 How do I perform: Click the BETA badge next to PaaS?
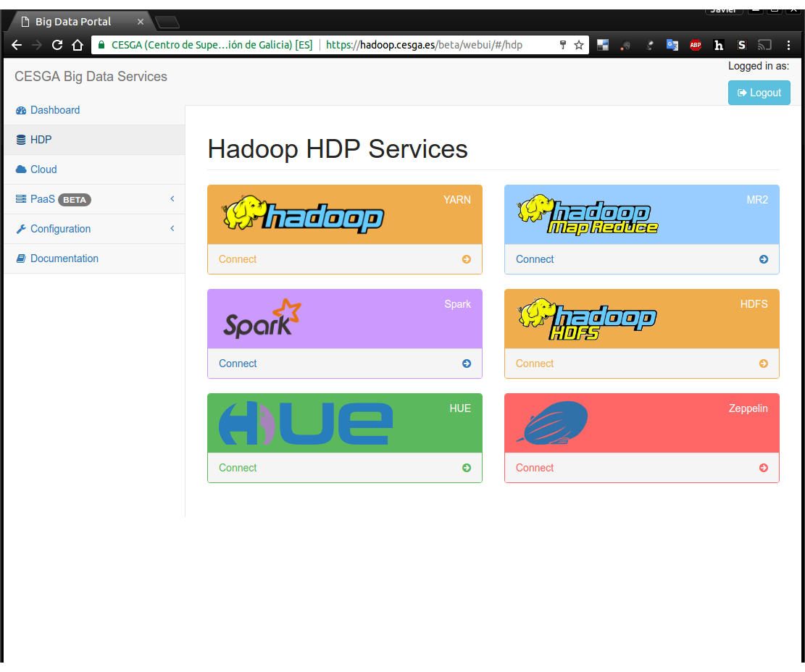[x=75, y=200]
